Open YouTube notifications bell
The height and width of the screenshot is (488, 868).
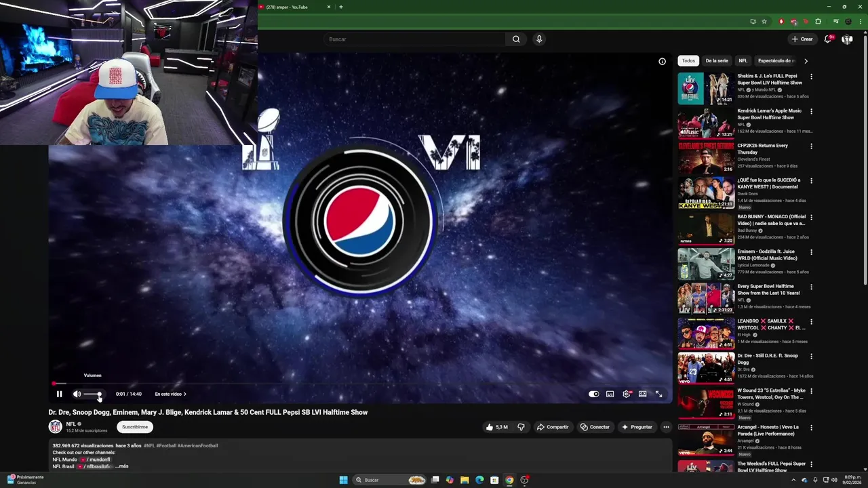point(827,39)
